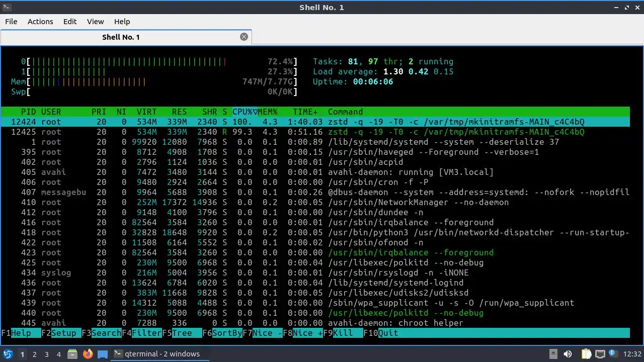
Task: Sort by the SHR column header
Action: (210, 112)
